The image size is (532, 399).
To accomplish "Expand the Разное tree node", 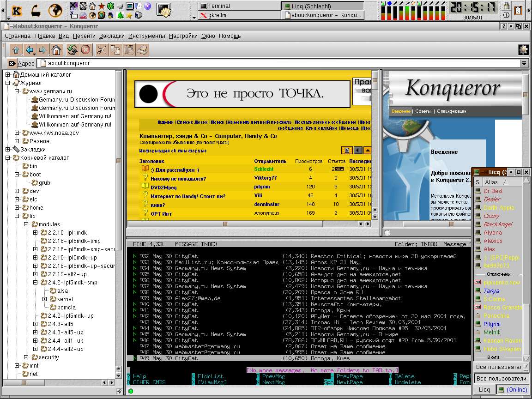I will (x=17, y=141).
